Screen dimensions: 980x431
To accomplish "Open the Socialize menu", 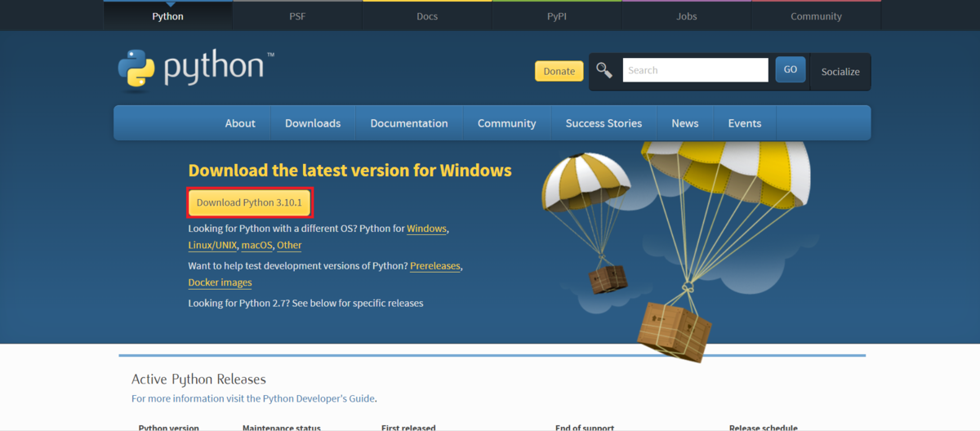I will click(x=840, y=72).
